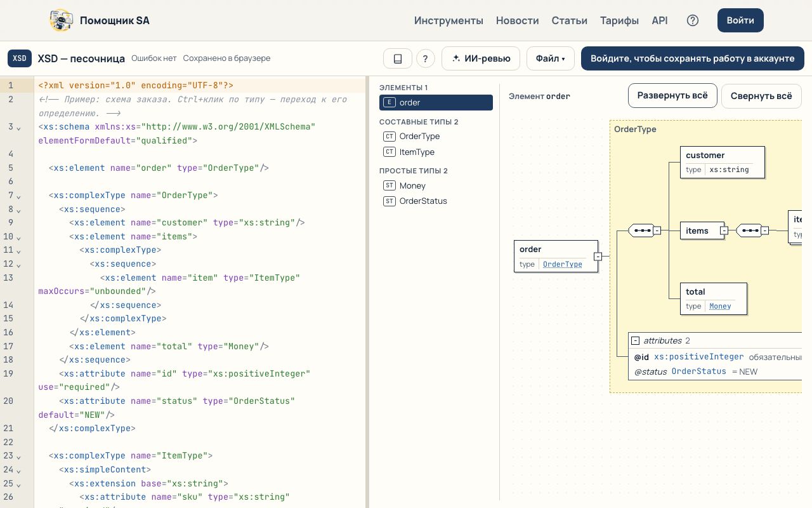
Task: Click Свернуть всё to collapse the diagram
Action: 761,96
